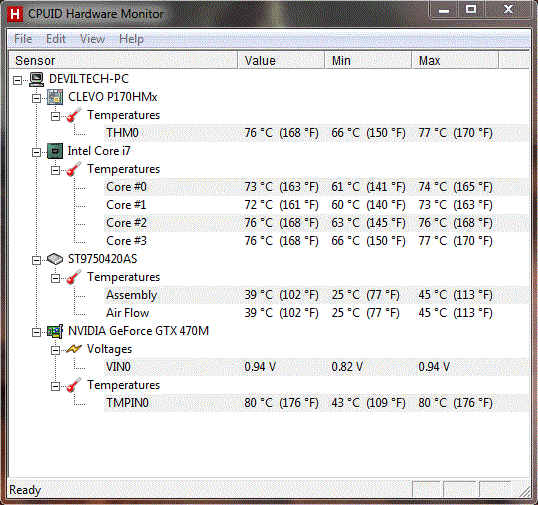The width and height of the screenshot is (538, 505).
Task: Click the DEVILTECH-PC computer icon
Action: (36, 79)
